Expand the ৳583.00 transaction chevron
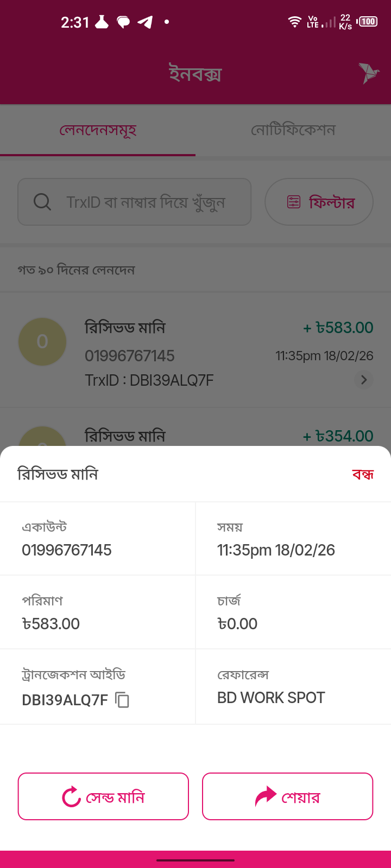Viewport: 391px width, 868px height. click(364, 380)
